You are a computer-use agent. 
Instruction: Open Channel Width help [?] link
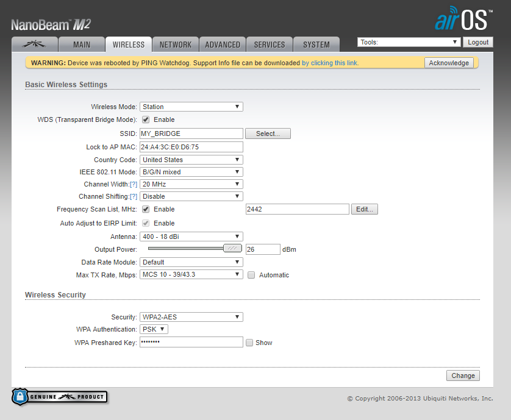click(134, 185)
